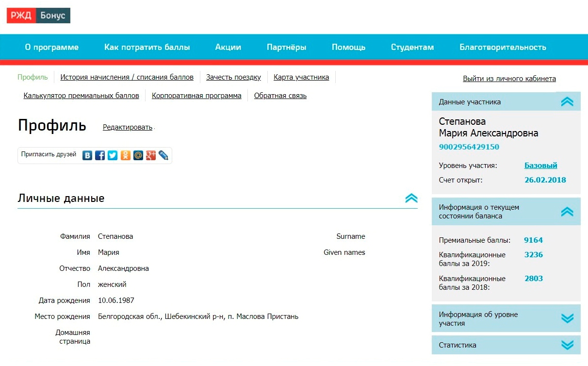Share invite via Facebook icon

(100, 155)
